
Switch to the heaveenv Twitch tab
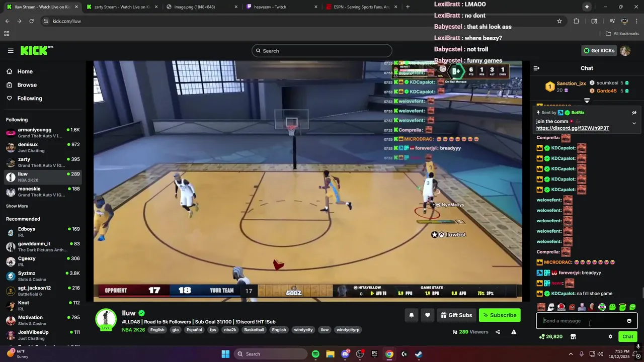click(282, 7)
